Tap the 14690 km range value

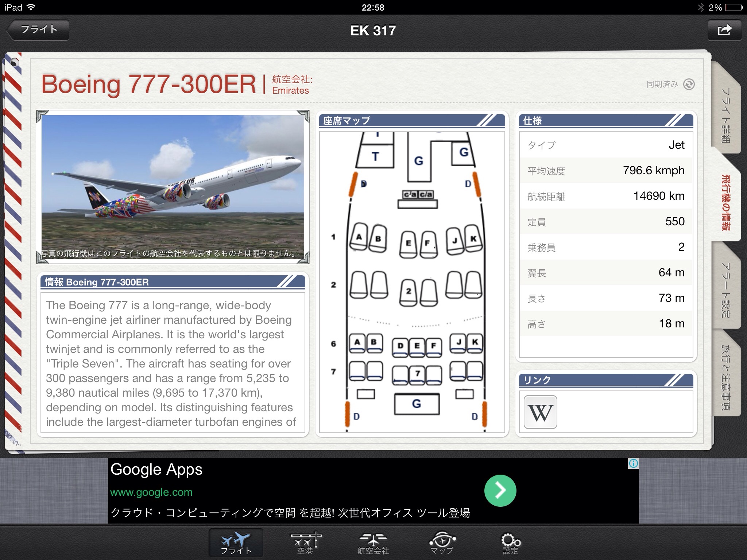click(x=659, y=196)
